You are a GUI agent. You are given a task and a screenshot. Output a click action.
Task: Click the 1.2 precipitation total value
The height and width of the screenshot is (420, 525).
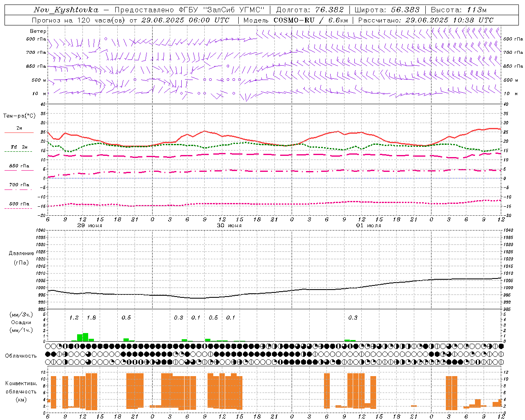(x=74, y=317)
